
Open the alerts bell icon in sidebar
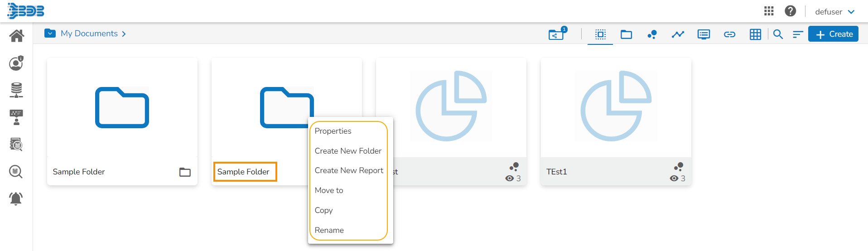pyautogui.click(x=16, y=198)
